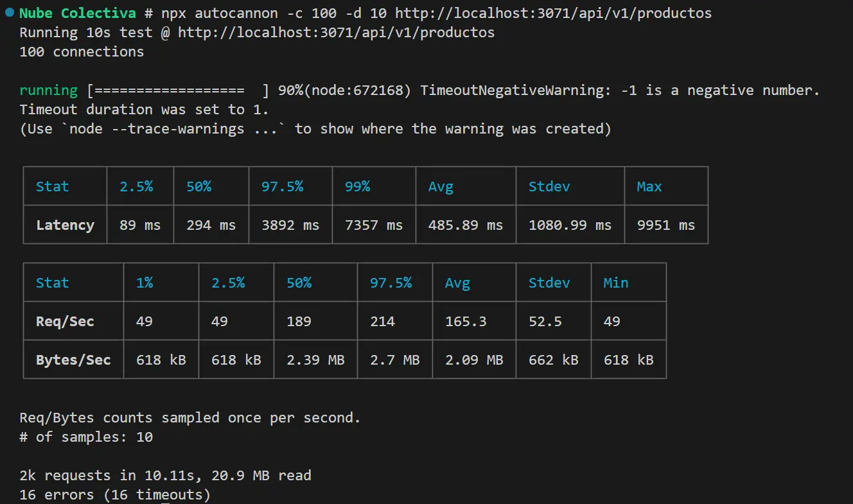853x504 pixels.
Task: Select the Stdev header in the latency table
Action: tap(549, 187)
